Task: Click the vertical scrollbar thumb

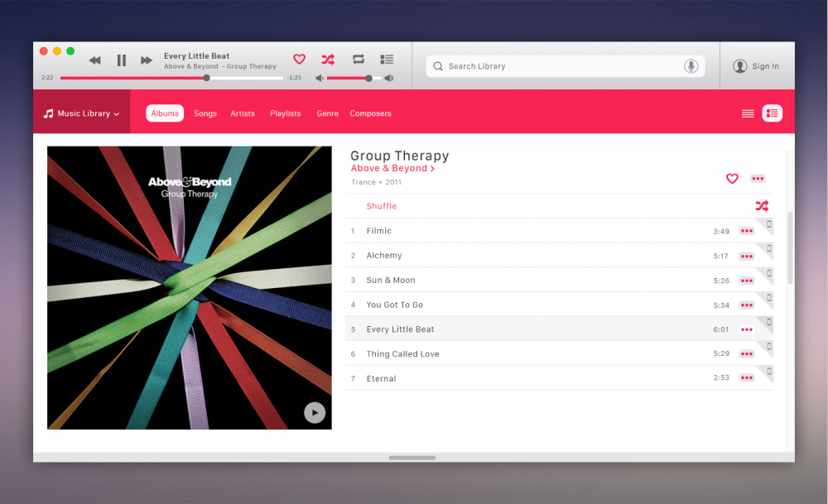Action: tap(790, 248)
